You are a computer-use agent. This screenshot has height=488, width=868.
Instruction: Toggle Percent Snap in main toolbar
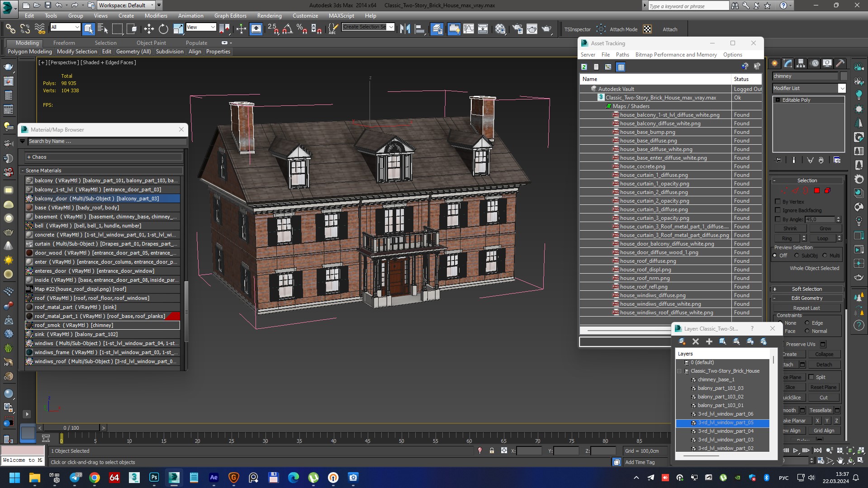(302, 29)
